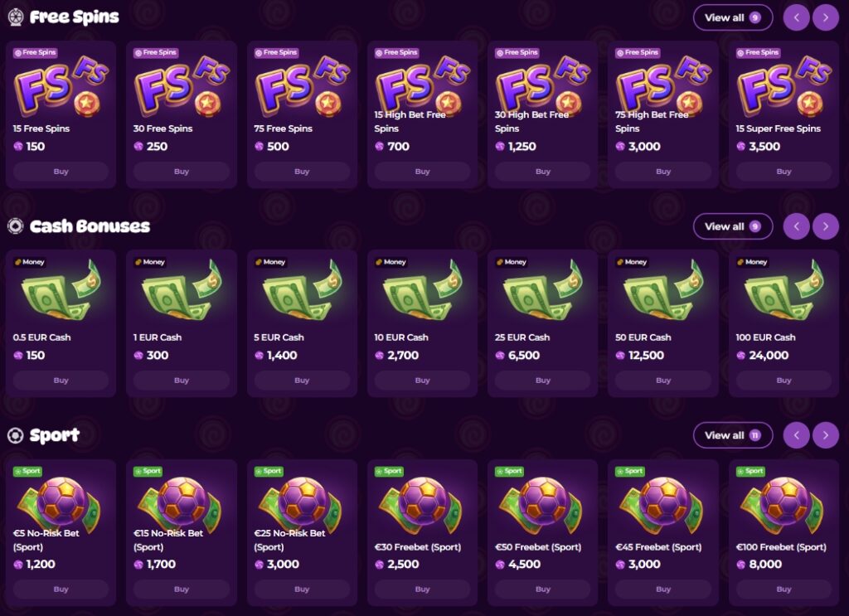This screenshot has width=849, height=616.
Task: Click the Money tag on 0.5 EUR Cash
Action: coord(30,262)
